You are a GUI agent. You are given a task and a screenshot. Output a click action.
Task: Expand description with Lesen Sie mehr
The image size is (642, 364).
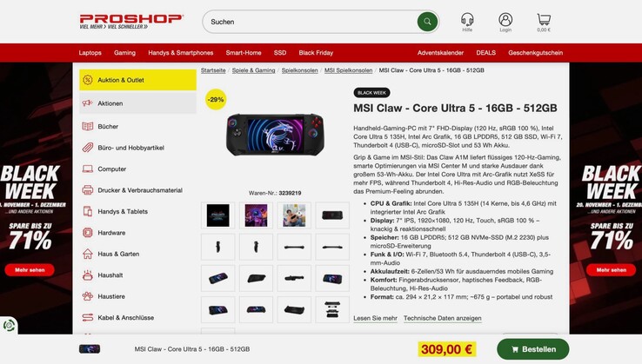pos(375,318)
